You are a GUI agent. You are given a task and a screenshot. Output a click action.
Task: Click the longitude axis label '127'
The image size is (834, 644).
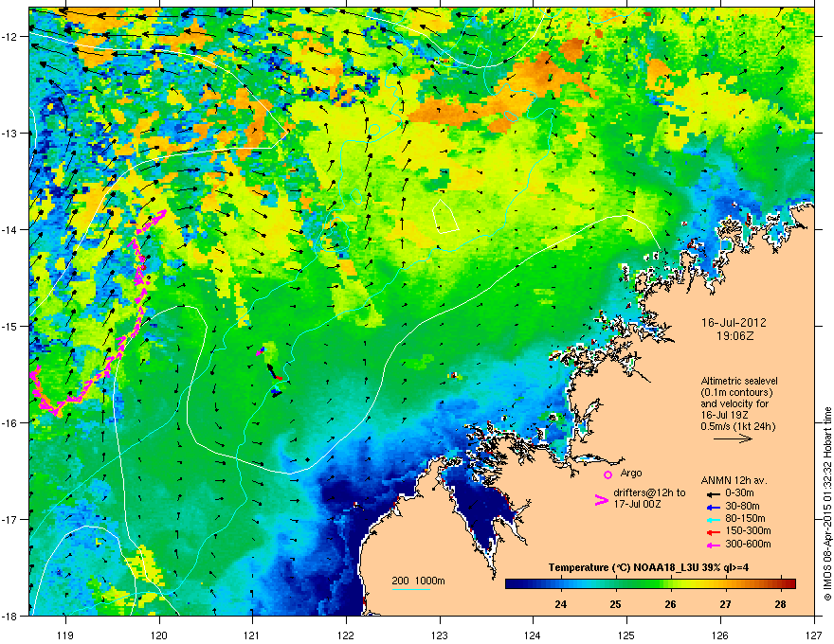pos(814,635)
